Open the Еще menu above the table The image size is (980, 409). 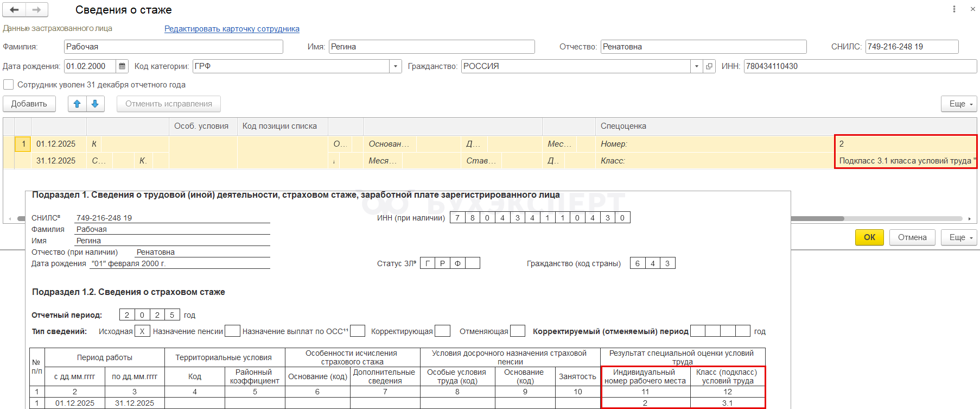coord(959,104)
